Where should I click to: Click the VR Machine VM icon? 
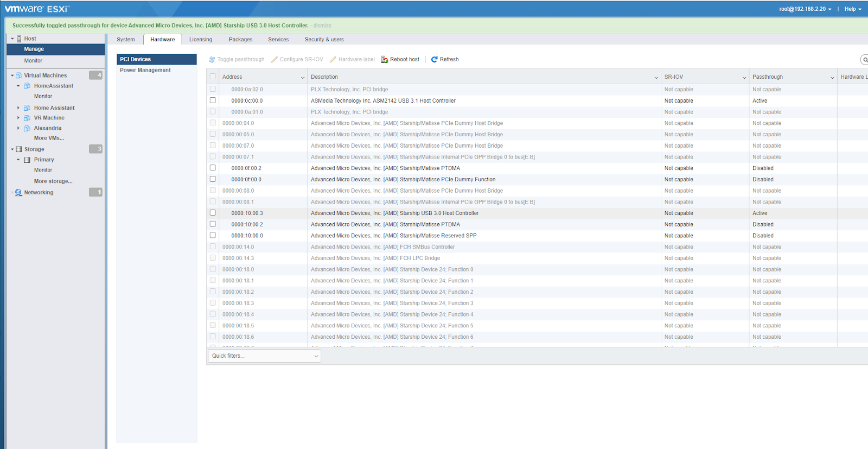click(x=27, y=118)
